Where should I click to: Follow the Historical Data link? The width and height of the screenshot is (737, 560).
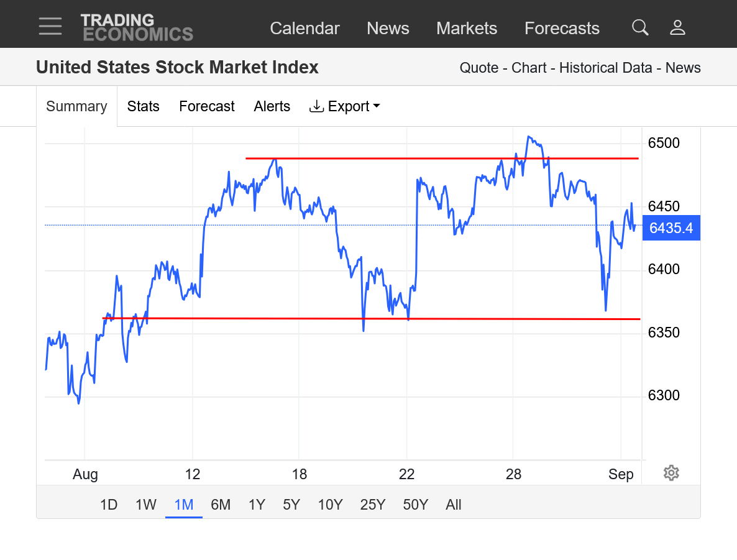point(607,68)
